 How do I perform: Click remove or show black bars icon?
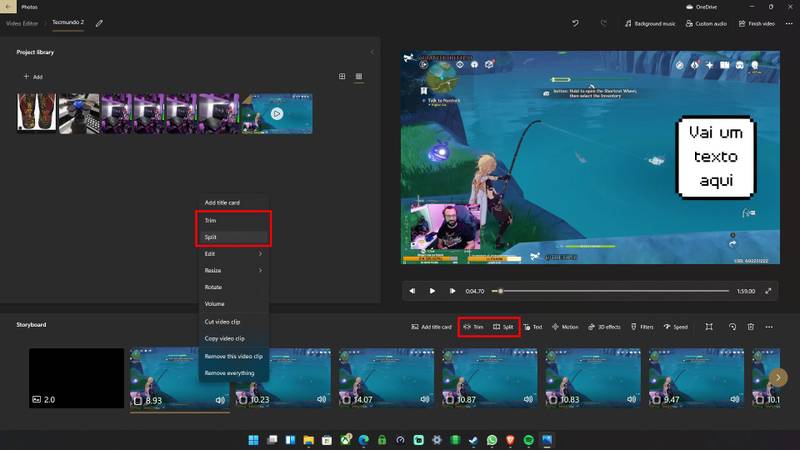(709, 327)
